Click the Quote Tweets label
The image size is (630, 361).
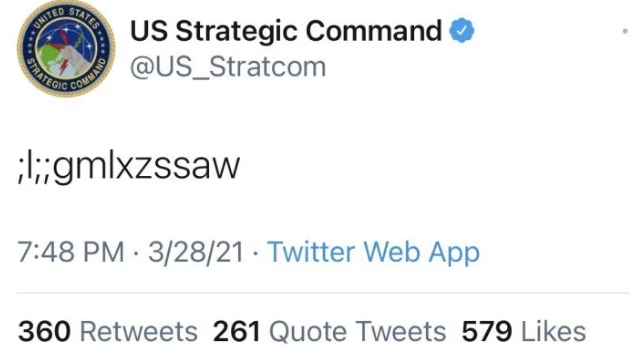[x=358, y=332]
